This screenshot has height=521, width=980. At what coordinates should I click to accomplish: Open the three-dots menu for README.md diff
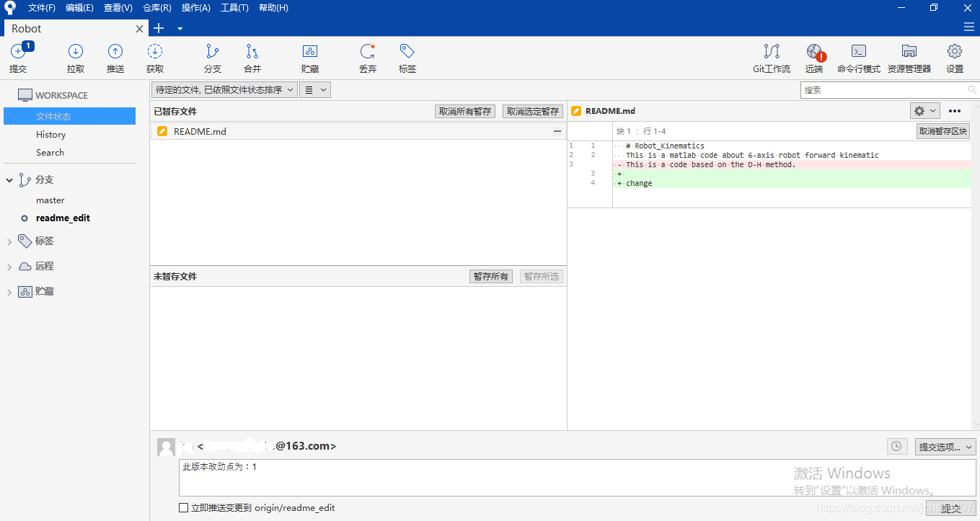point(955,111)
